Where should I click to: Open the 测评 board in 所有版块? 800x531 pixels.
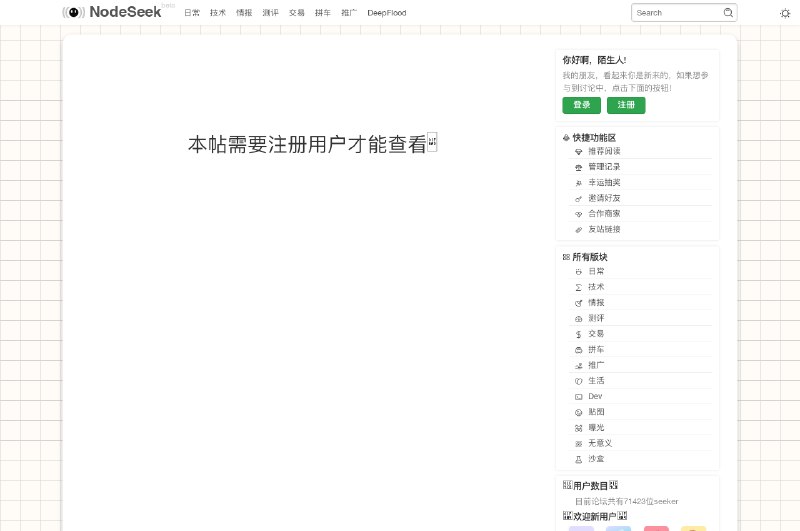point(596,318)
